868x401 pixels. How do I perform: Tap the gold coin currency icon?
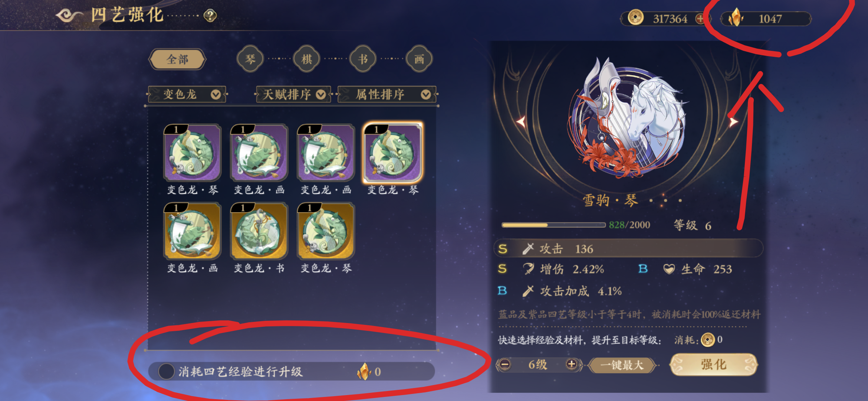pos(635,18)
